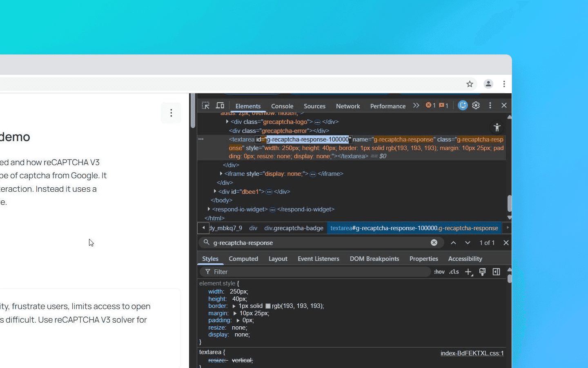
Task: Select the Computed sub-tab
Action: 243,259
